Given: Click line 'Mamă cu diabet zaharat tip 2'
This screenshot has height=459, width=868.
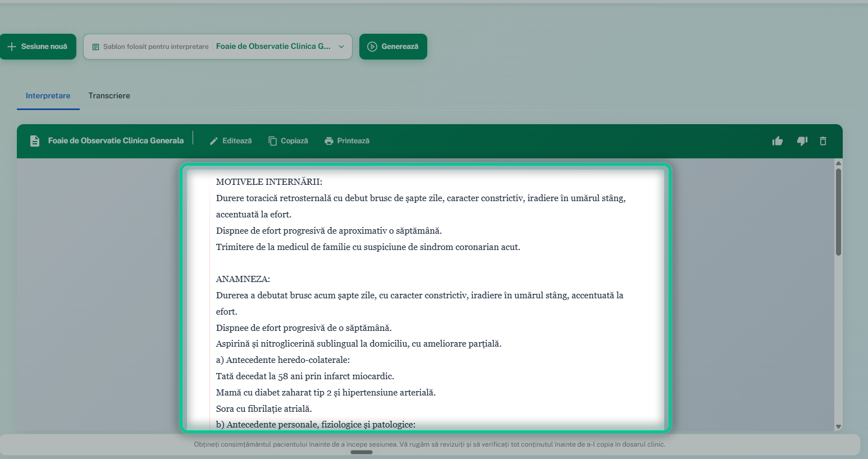Looking at the screenshot, I should tap(326, 393).
